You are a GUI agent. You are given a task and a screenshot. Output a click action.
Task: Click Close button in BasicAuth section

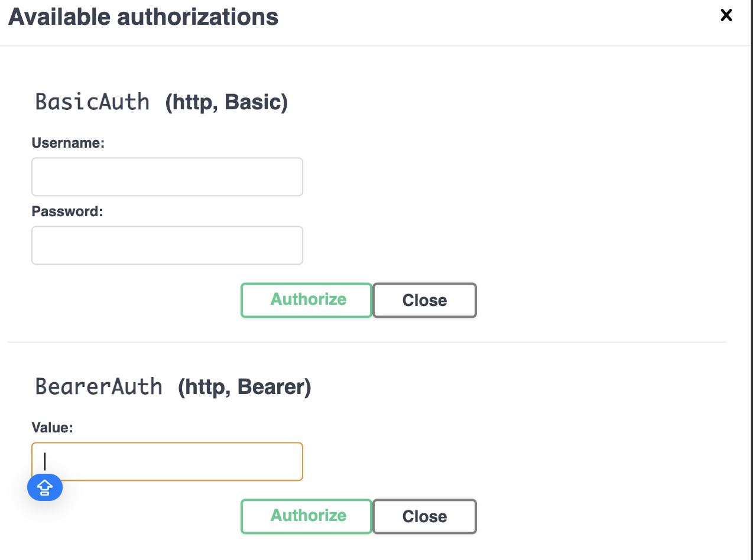(424, 300)
